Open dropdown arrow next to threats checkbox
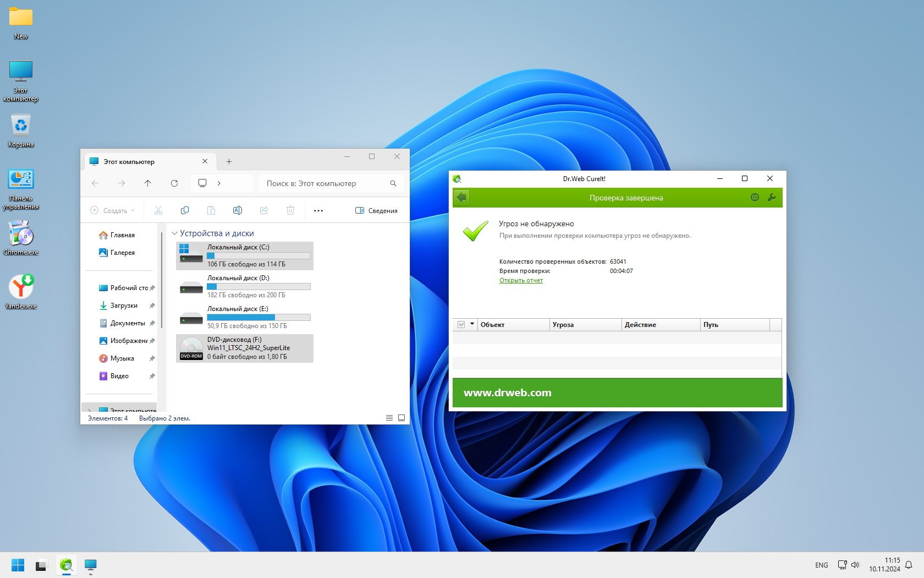Image resolution: width=924 pixels, height=578 pixels. pos(472,324)
